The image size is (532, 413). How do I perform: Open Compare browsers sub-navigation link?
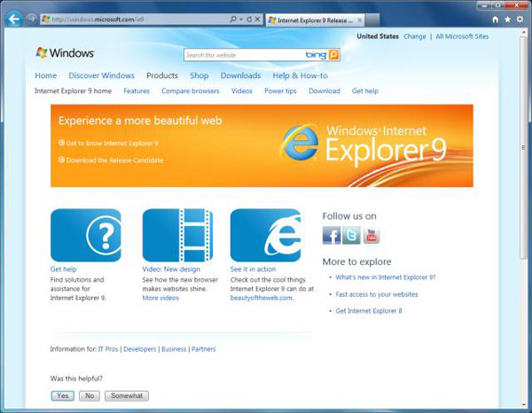pyautogui.click(x=191, y=91)
